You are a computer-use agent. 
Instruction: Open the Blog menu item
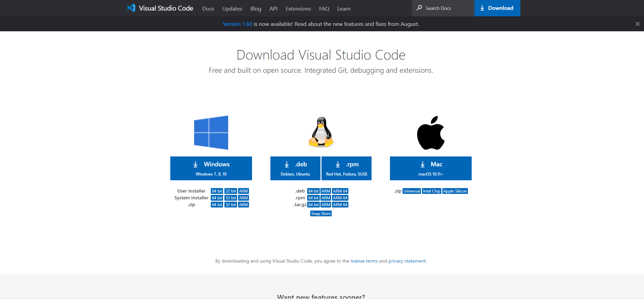pos(256,9)
